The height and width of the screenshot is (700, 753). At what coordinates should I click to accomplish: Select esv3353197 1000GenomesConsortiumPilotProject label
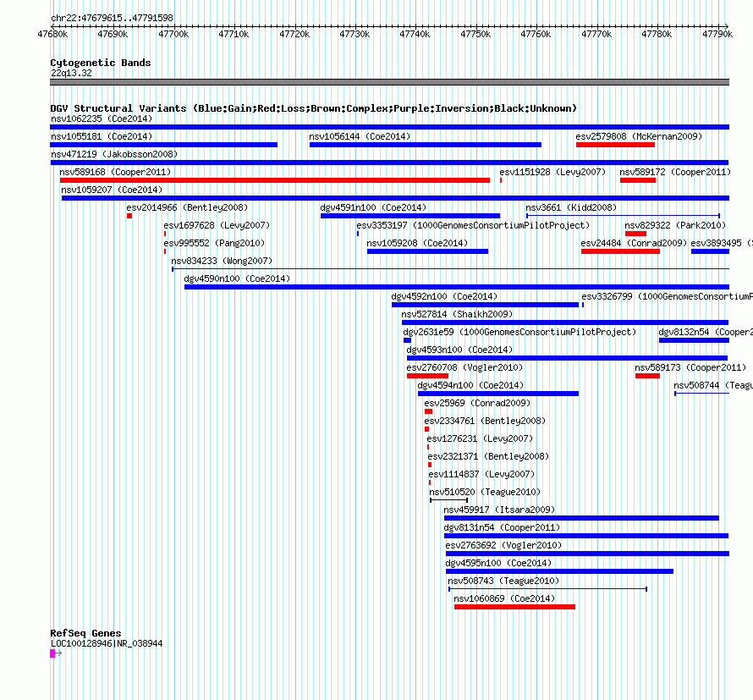click(x=473, y=225)
